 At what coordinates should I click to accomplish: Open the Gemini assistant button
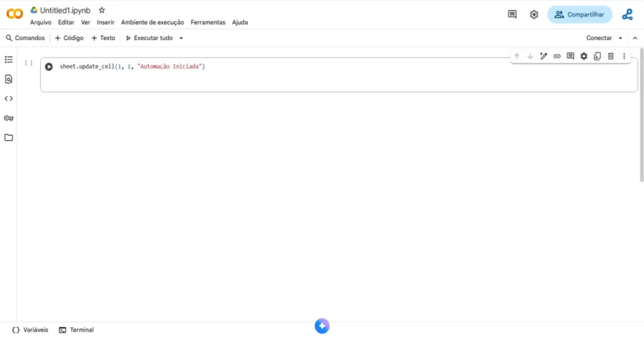coord(322,326)
